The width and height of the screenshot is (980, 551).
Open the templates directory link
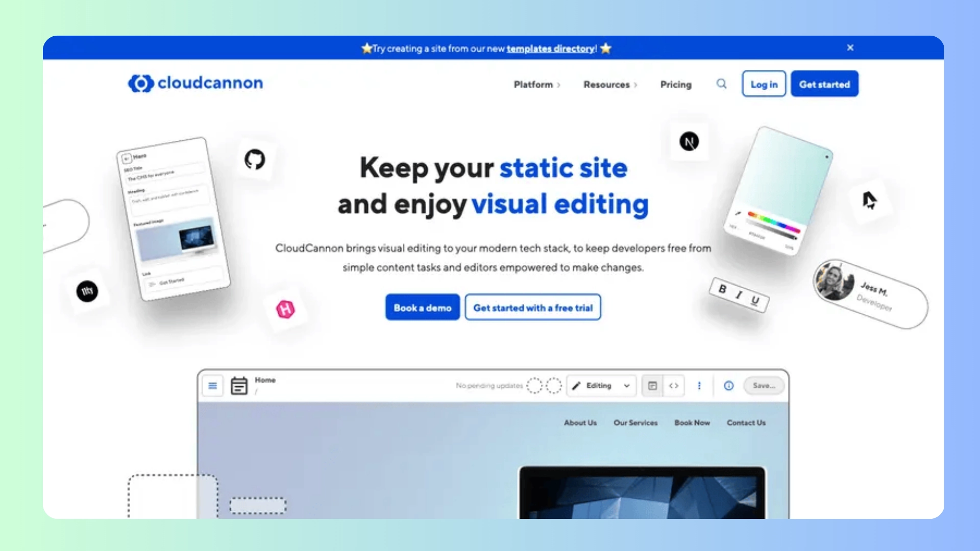tap(550, 49)
